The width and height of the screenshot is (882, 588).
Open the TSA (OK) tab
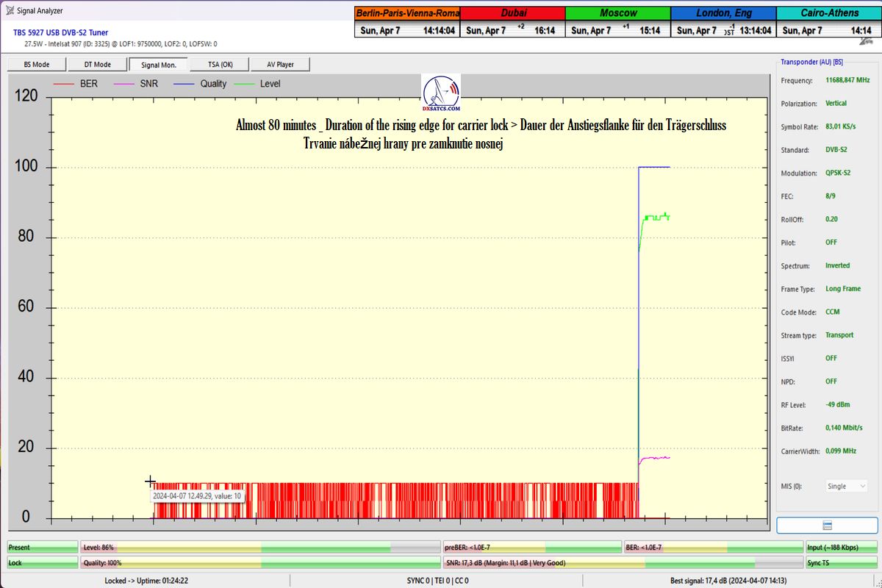pos(219,65)
